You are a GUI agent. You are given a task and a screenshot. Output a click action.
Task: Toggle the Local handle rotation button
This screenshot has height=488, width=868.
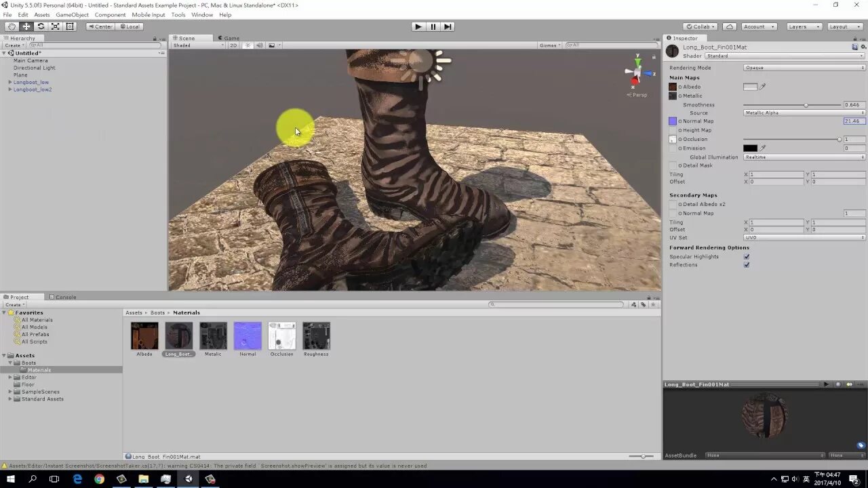[x=129, y=26]
